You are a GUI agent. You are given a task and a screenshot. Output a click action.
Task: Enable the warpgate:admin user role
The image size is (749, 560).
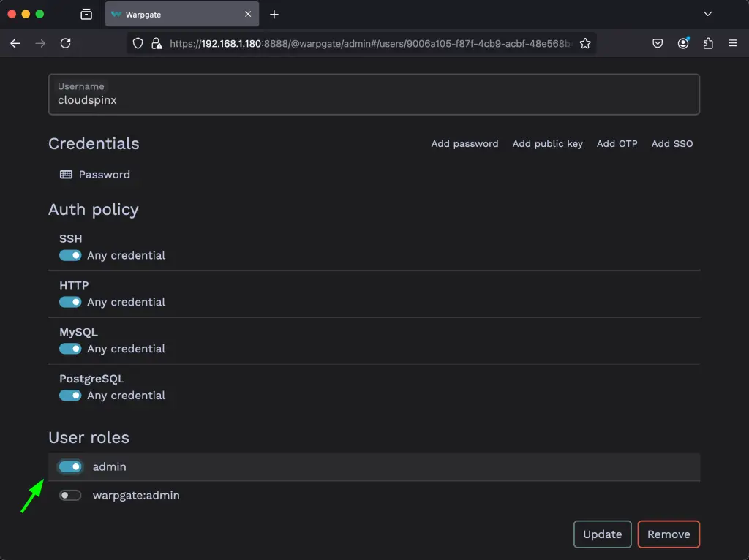coord(69,495)
